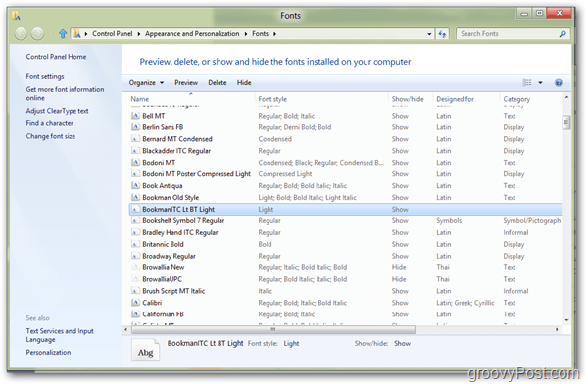588x384 pixels.
Task: Select the BrowalliaUPC font name
Action: pos(162,279)
